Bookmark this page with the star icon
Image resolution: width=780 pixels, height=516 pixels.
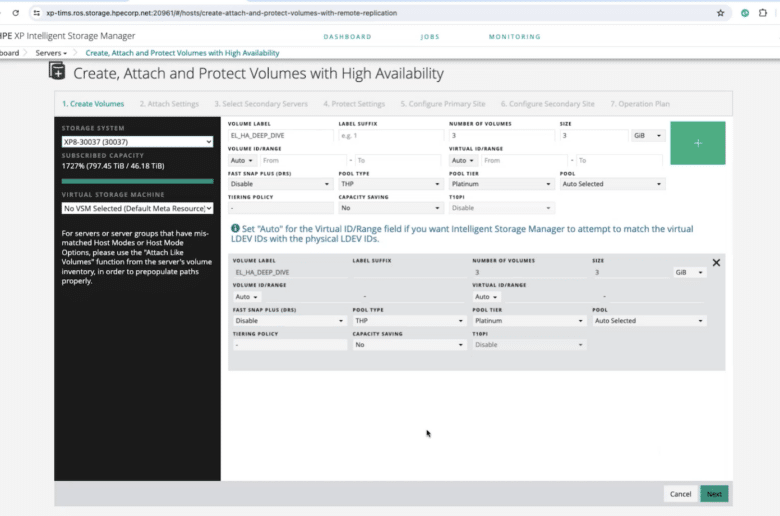[720, 13]
